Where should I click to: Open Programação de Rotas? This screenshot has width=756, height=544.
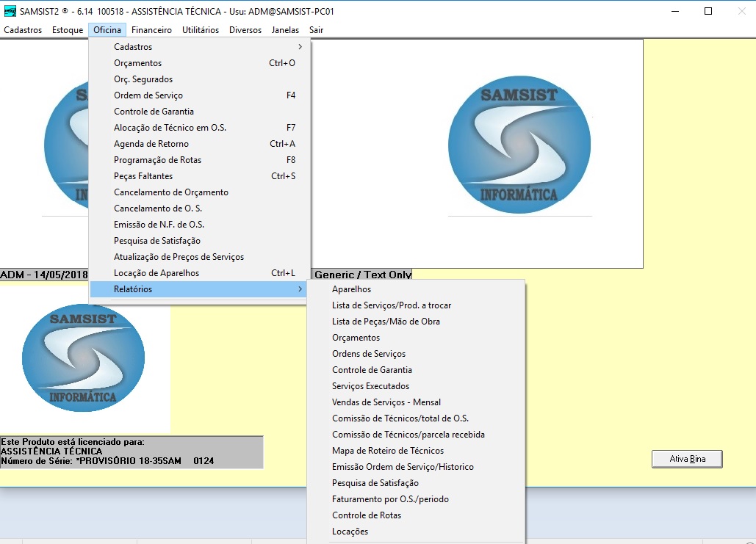click(x=198, y=160)
